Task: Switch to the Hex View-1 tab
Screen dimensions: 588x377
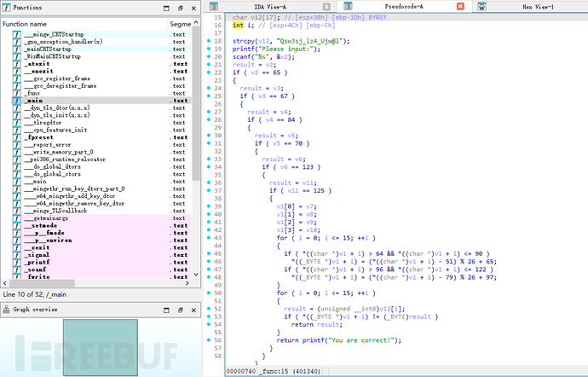Action: tap(536, 6)
